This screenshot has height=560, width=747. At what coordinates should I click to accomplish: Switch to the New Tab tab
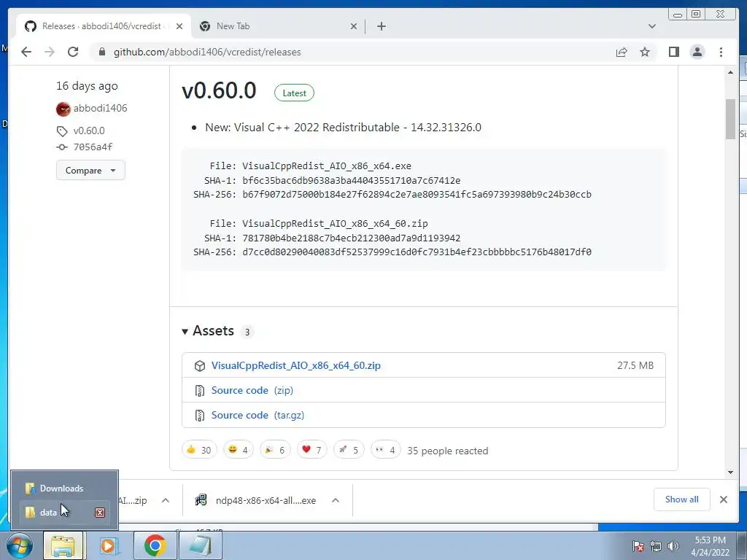pos(278,26)
